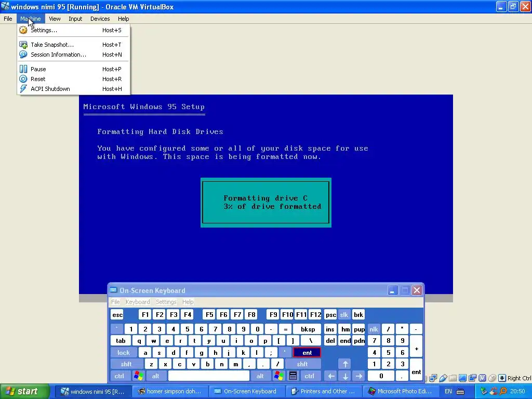Open On-Screen Keyboard Keyboard menu

137,302
